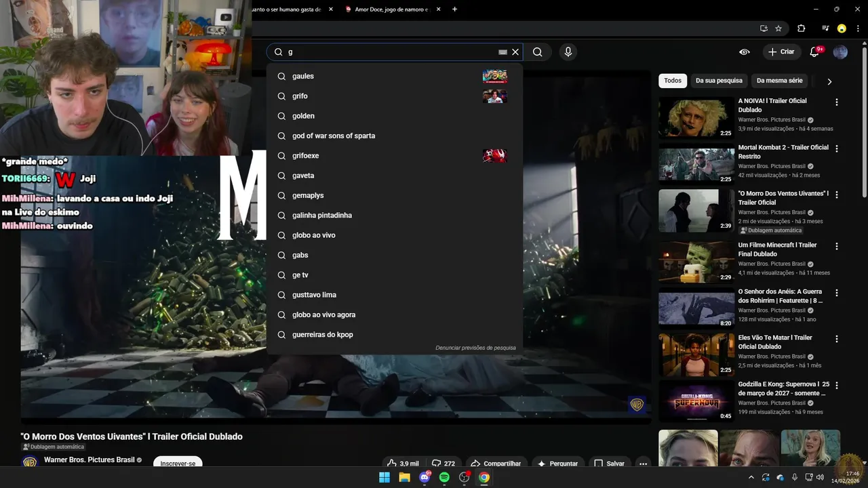
Task: Open the Criar create menu
Action: click(x=781, y=52)
